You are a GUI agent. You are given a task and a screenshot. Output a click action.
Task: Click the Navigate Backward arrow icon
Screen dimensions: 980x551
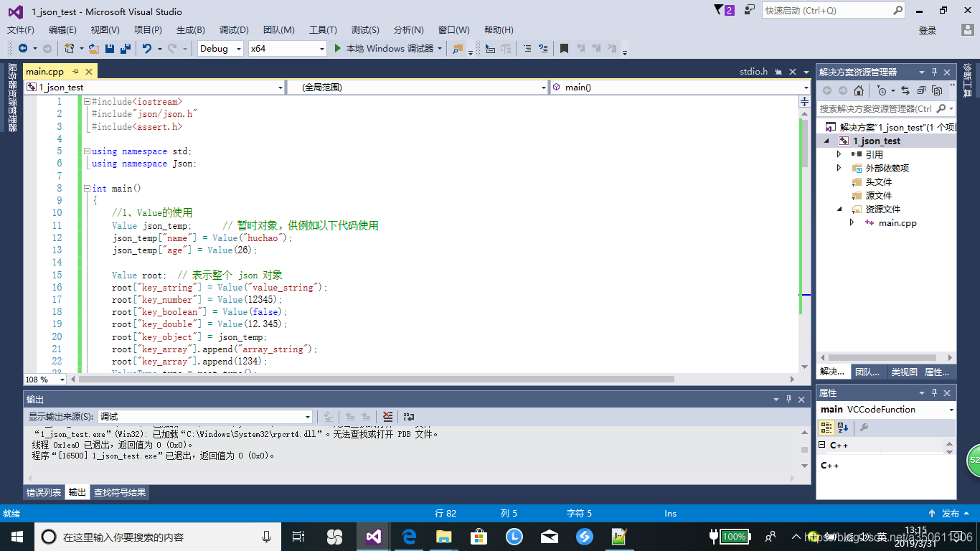click(23, 48)
